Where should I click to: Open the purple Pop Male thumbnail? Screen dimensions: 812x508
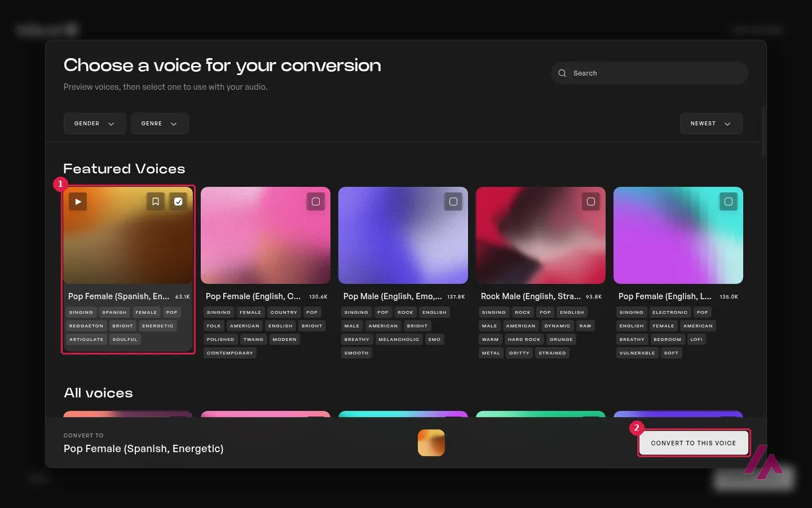[x=403, y=235]
